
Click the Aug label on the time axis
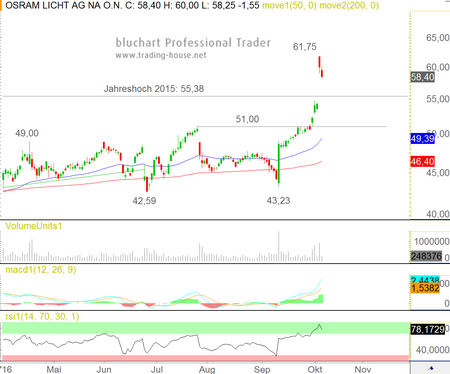point(207,369)
